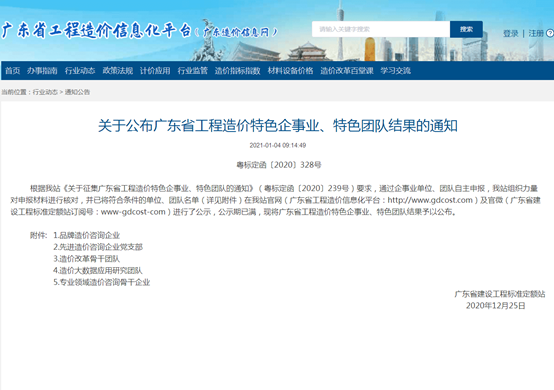Open the 注册 register link
Screen dimensions: 554x390
click(536, 34)
